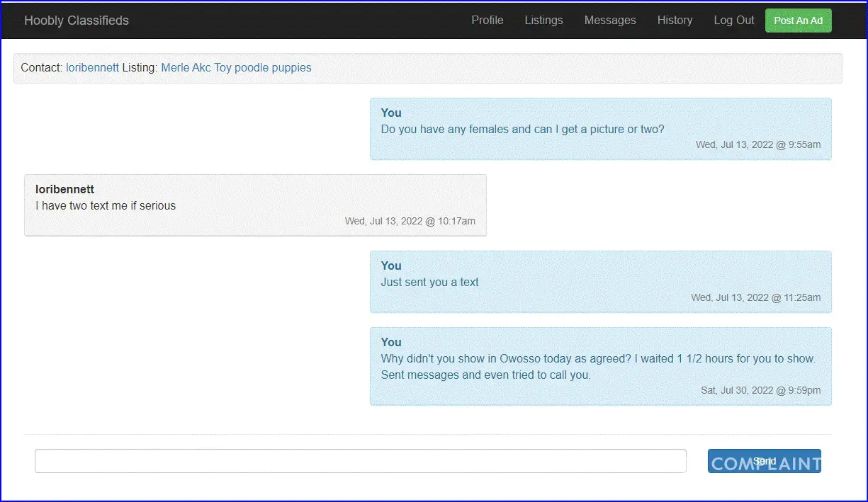Click the 9:55am timestamp on first message
Screen dimensions: 868x502
[757, 145]
